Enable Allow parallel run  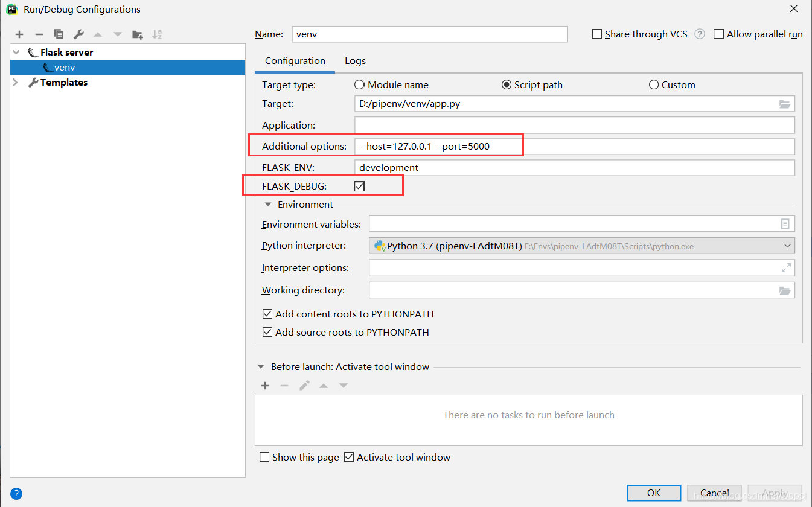click(718, 34)
